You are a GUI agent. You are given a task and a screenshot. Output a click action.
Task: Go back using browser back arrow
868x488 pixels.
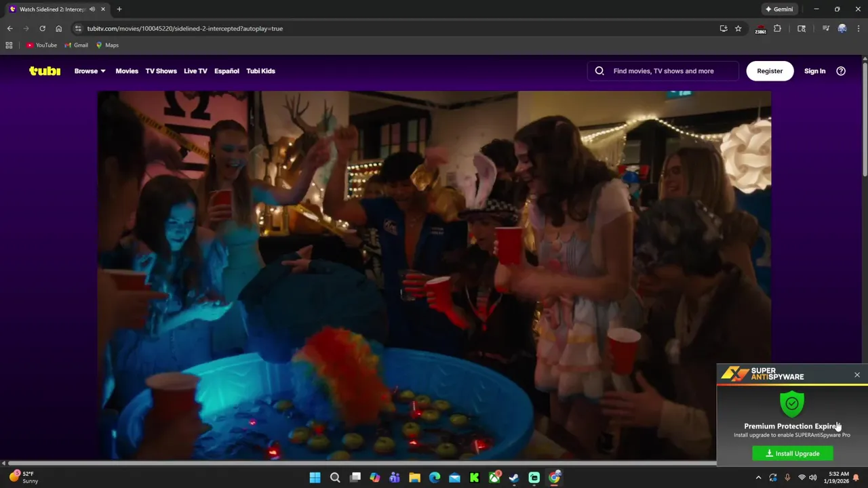pyautogui.click(x=9, y=28)
